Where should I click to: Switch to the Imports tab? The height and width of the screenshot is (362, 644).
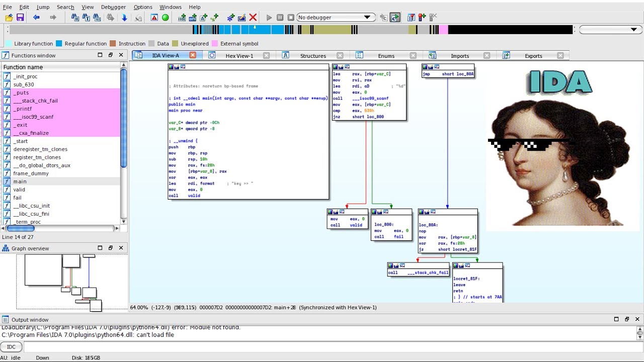tap(460, 56)
